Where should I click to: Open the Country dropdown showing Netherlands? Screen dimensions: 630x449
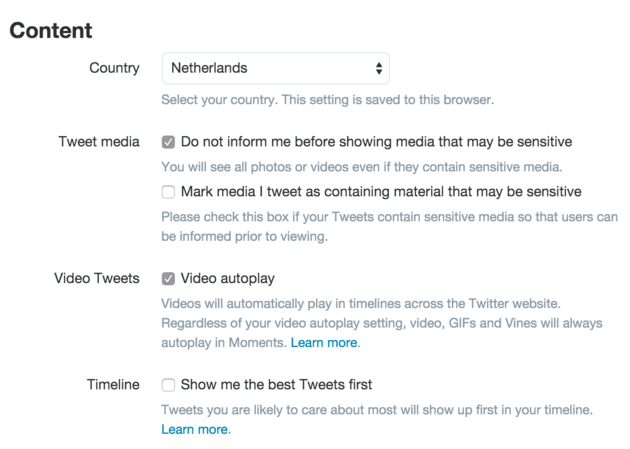point(276,68)
